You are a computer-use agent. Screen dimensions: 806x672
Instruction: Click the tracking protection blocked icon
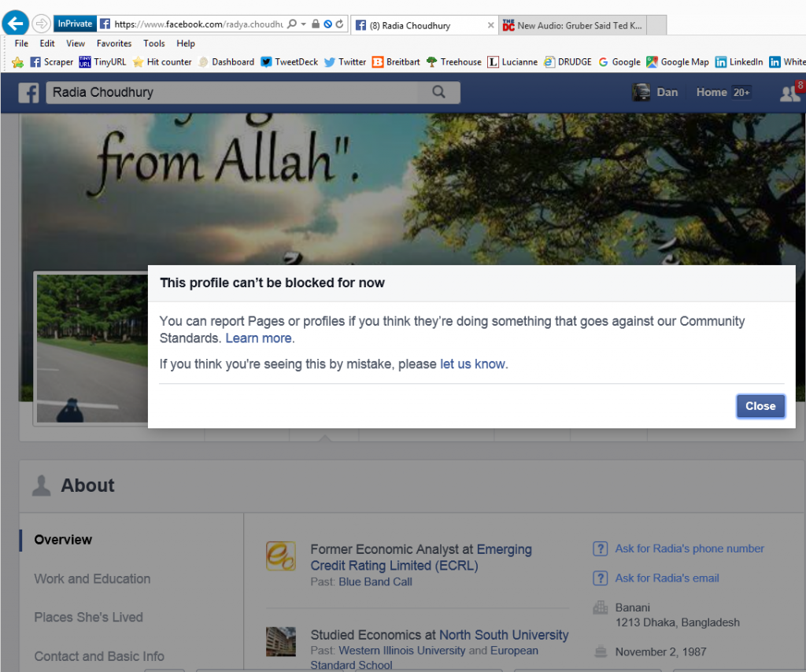327,24
